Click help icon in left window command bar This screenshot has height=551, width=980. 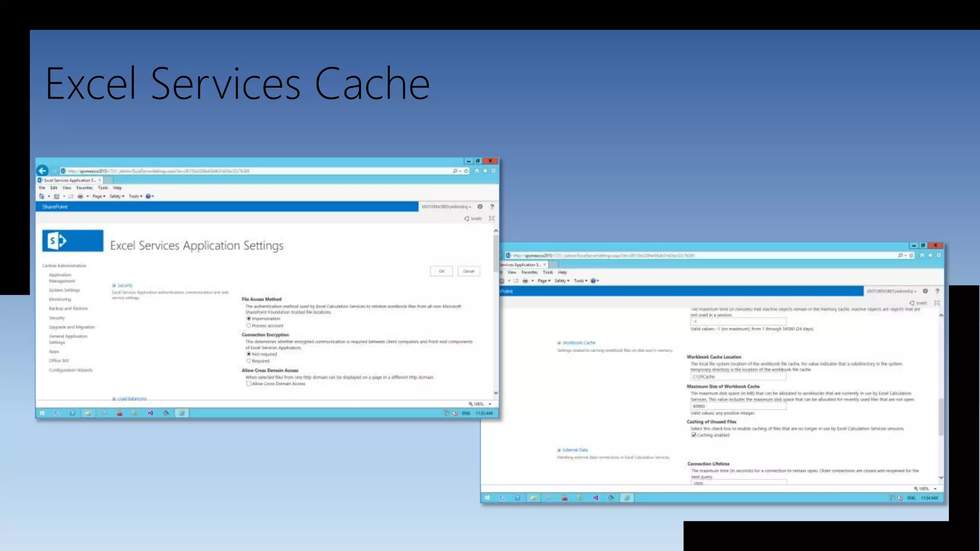coord(149,197)
